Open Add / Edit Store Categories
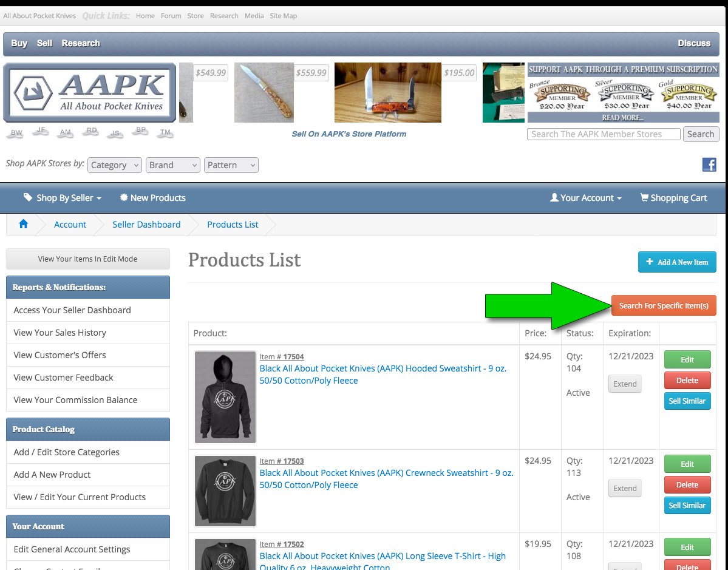Viewport: 728px width, 570px height. point(88,452)
